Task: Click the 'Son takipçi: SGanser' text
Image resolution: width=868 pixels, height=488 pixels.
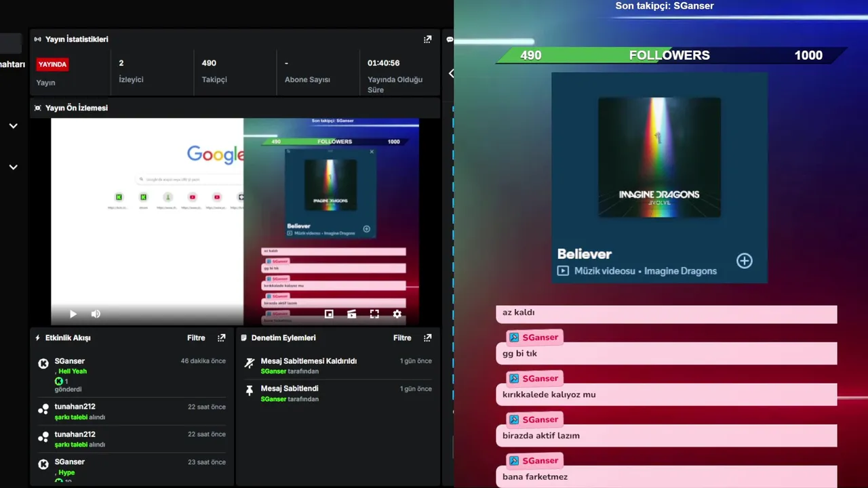Action: pos(665,6)
